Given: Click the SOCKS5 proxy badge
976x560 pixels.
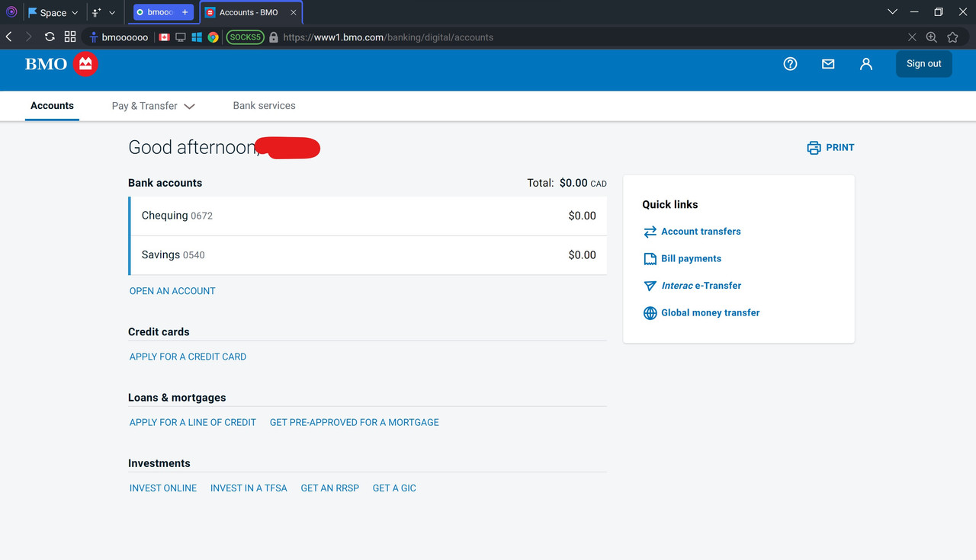Looking at the screenshot, I should tap(245, 37).
